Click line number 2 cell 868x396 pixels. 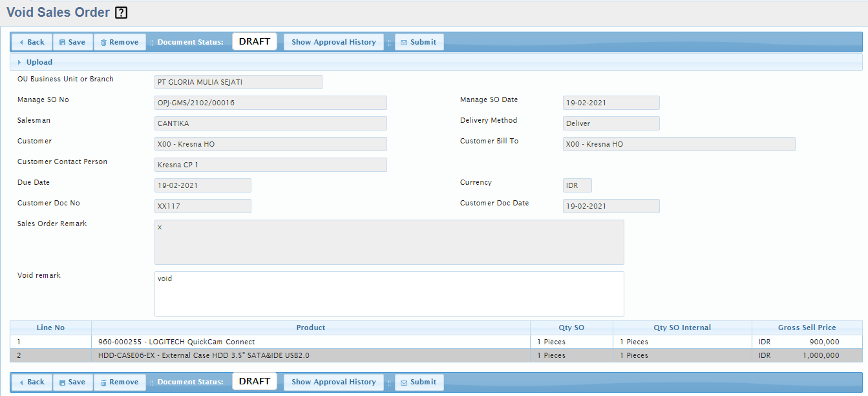point(51,355)
